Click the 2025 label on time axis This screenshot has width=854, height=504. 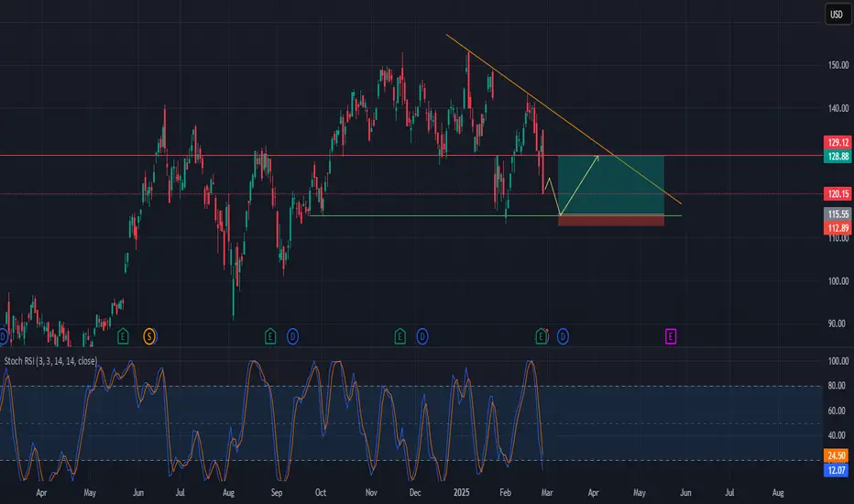[x=461, y=493]
